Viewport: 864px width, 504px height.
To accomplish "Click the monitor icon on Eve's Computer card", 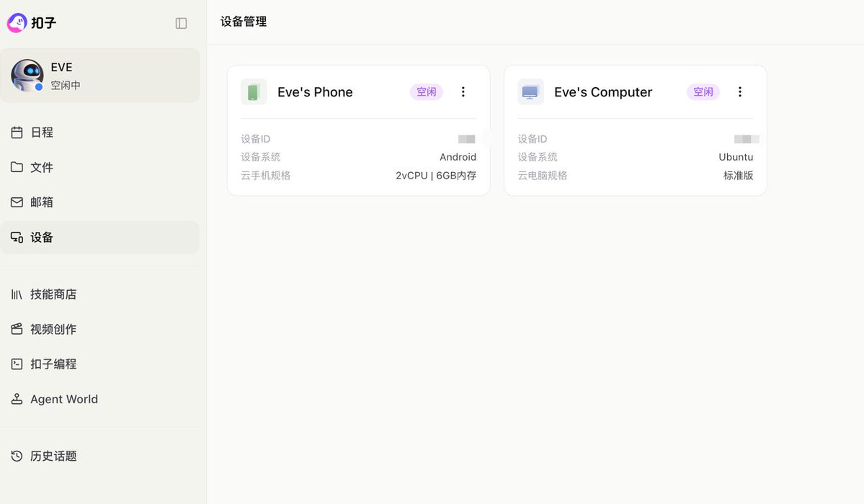I will pos(530,91).
